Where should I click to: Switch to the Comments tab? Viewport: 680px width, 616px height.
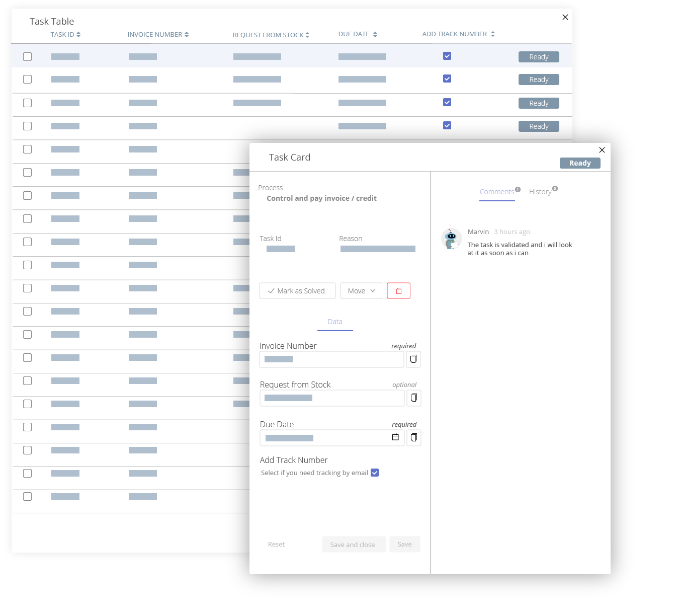pos(497,192)
